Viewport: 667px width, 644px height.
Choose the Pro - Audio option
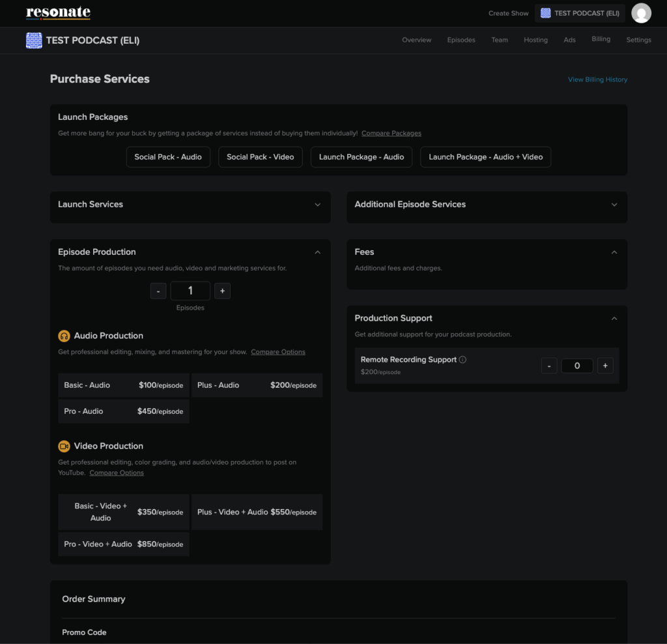124,411
